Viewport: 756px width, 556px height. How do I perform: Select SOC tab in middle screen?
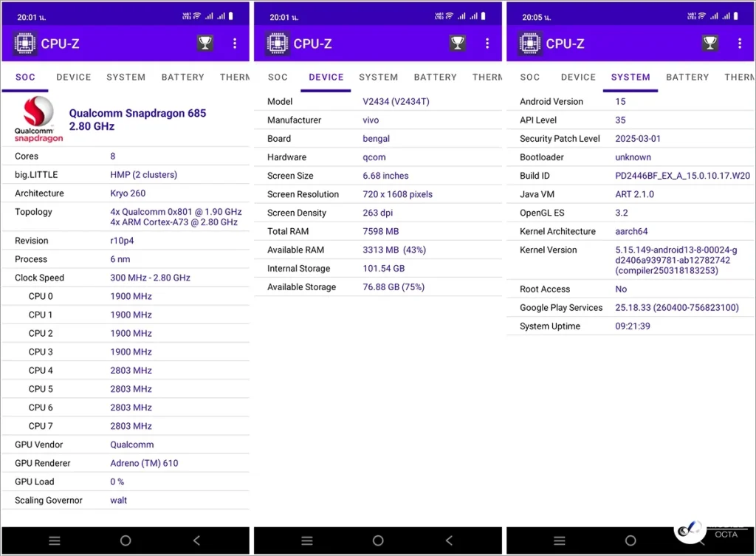click(278, 77)
